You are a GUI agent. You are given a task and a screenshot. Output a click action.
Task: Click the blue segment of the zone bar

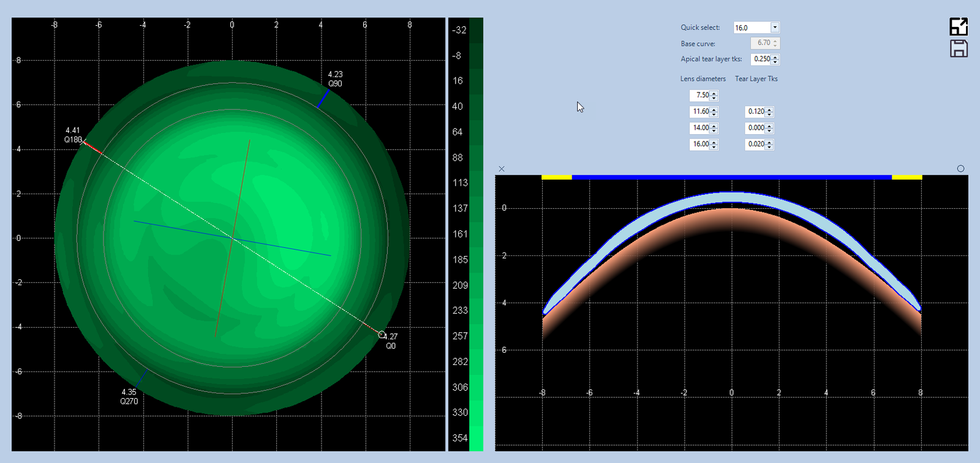click(731, 178)
